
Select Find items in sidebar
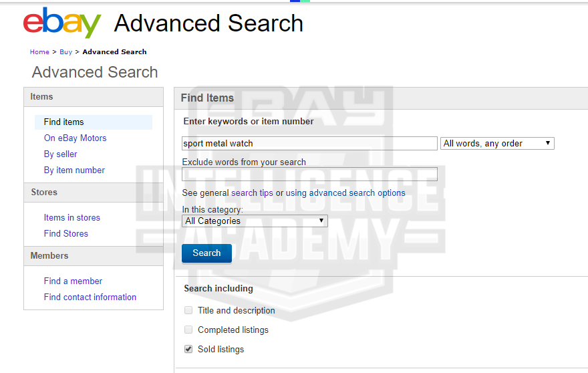click(64, 122)
